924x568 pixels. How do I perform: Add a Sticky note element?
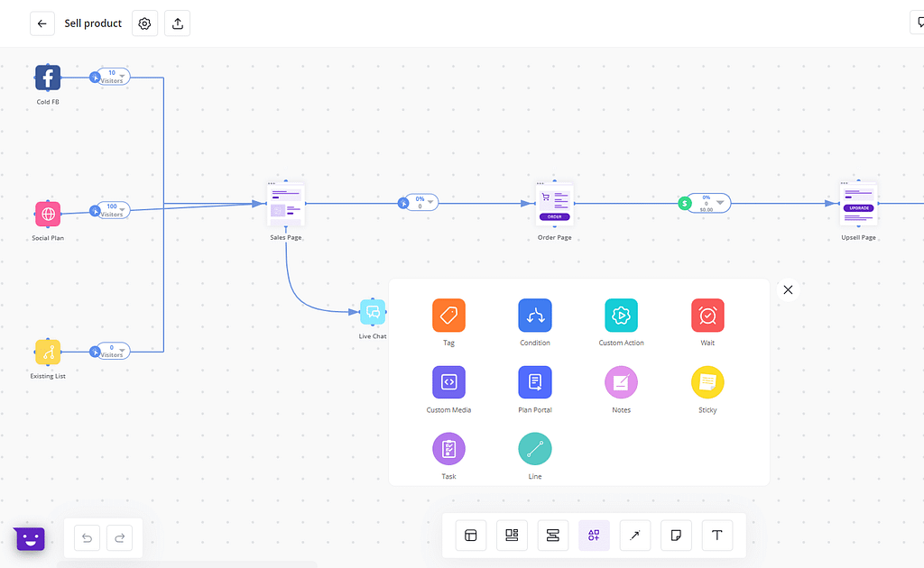(x=707, y=382)
